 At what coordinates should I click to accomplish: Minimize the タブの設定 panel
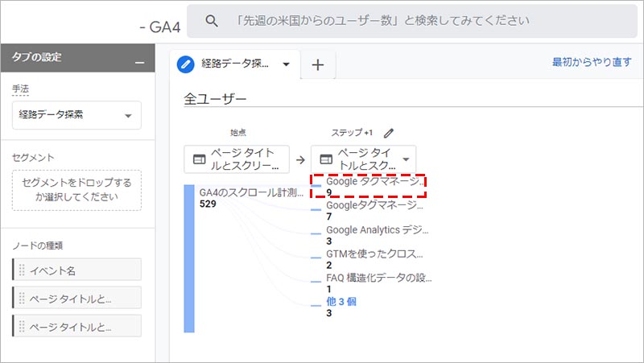pyautogui.click(x=140, y=60)
